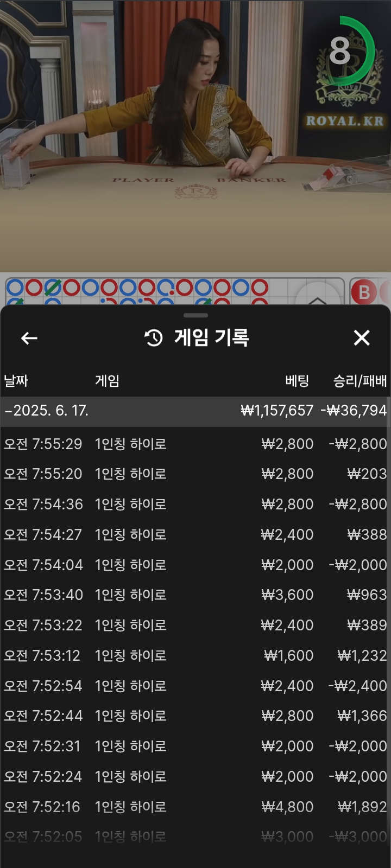Select the 오전 7:53:12 record winning ₩1,232
The height and width of the screenshot is (868, 391).
coord(195,656)
